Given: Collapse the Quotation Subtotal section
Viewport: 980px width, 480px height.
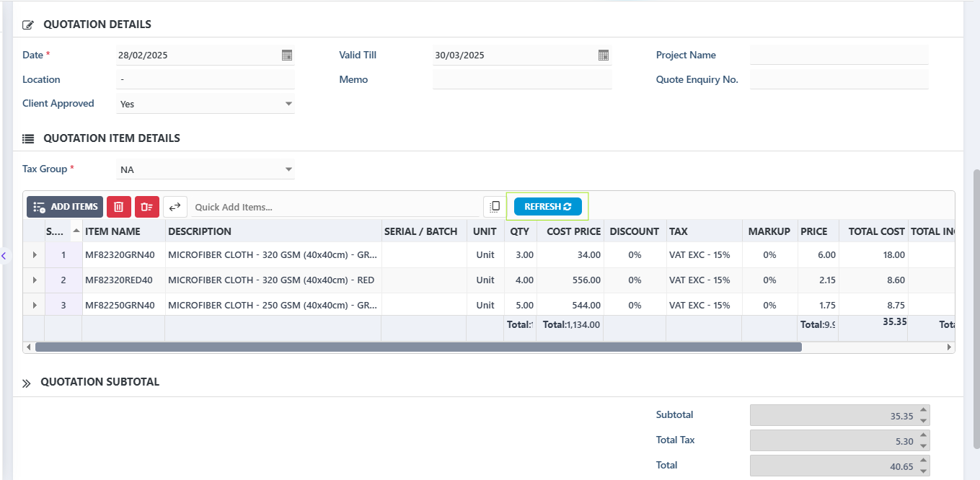Looking at the screenshot, I should point(27,383).
